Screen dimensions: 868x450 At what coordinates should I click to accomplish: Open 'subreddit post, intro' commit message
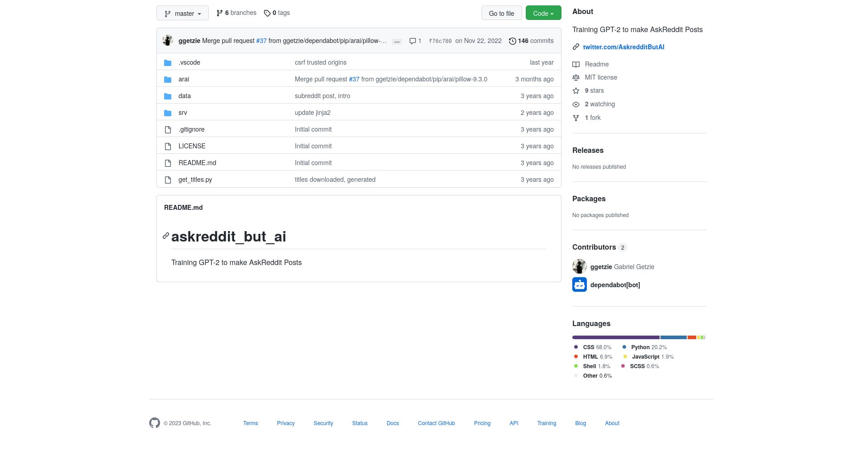tap(322, 96)
